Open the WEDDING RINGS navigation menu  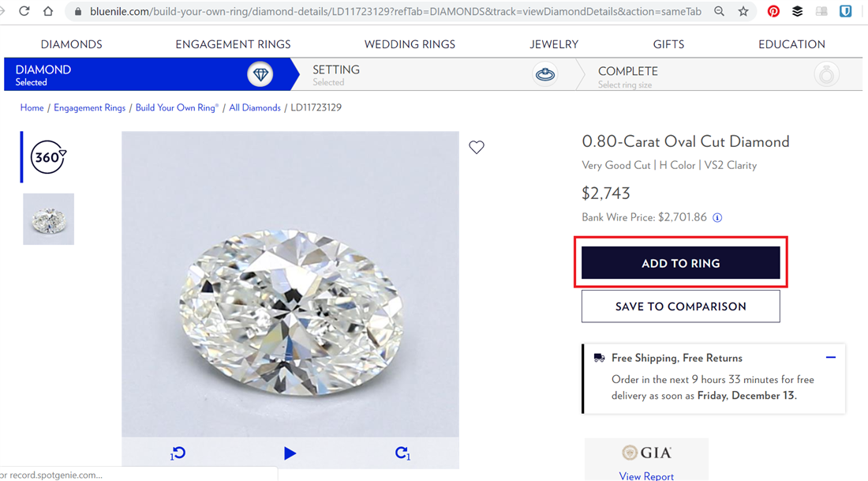coord(410,44)
